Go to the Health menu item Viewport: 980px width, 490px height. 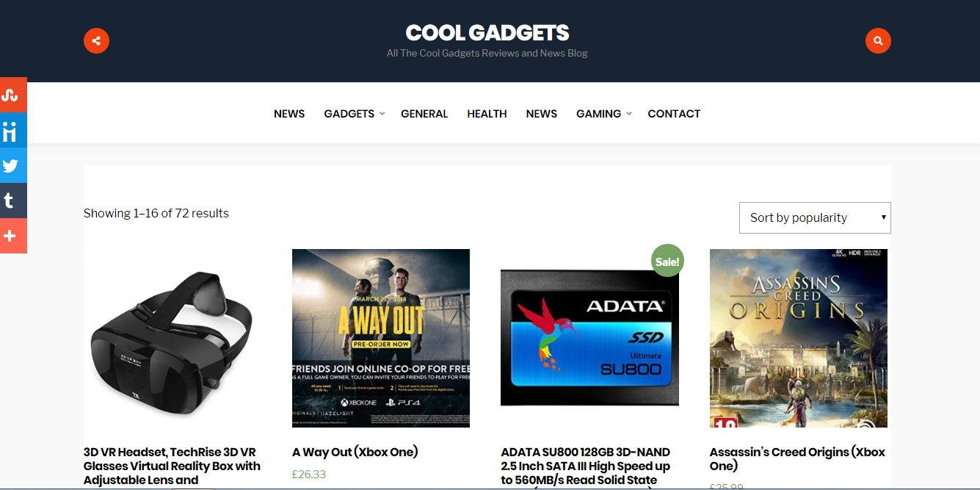(x=487, y=114)
